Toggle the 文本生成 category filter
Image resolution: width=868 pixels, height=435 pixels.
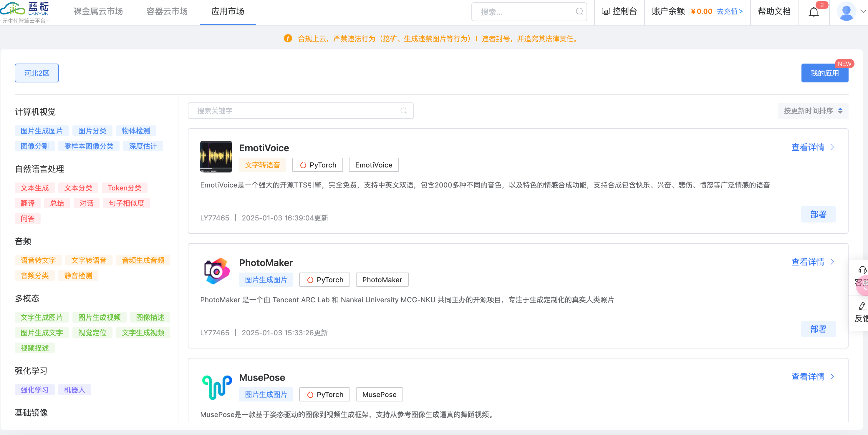point(35,188)
